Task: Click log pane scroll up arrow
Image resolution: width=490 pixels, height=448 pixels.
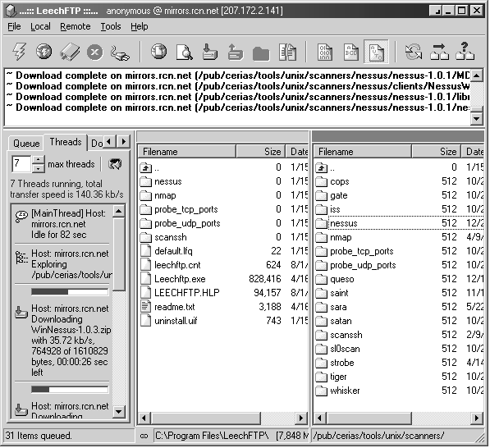Action: point(477,75)
